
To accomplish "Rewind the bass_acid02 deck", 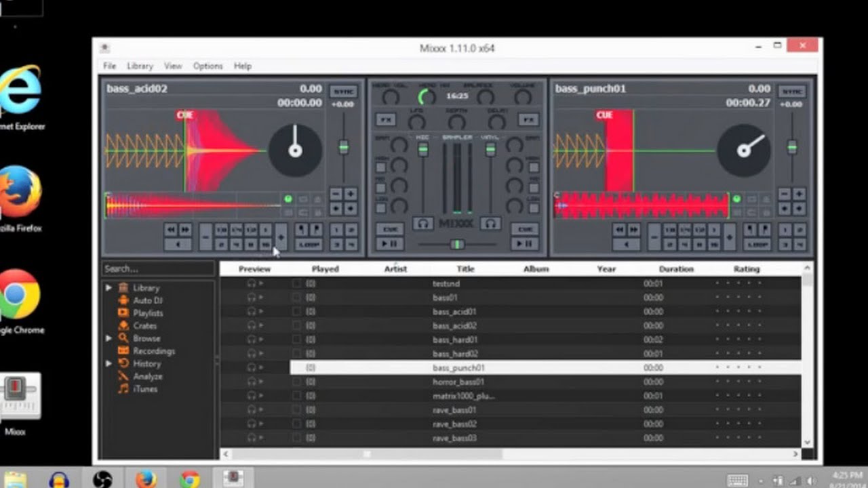I will (x=170, y=230).
